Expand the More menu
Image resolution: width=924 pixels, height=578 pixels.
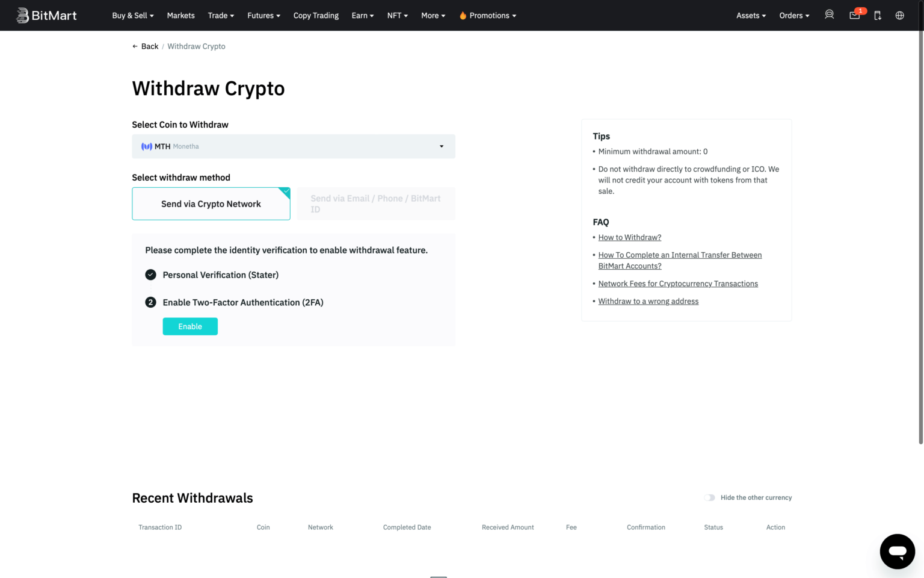point(433,16)
